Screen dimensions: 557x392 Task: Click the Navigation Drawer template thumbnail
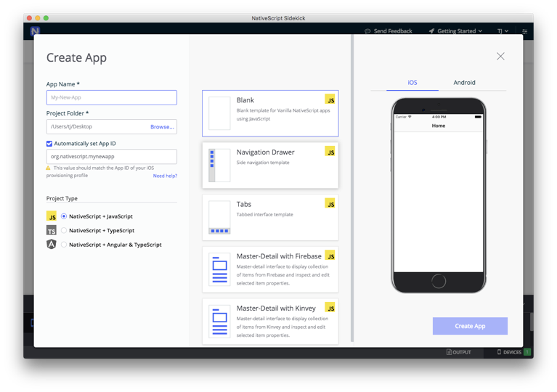pyautogui.click(x=219, y=166)
